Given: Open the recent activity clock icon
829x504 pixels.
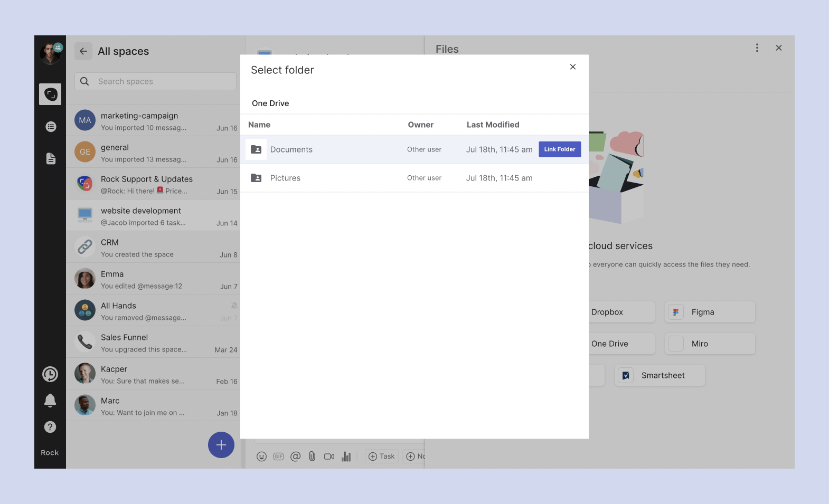Looking at the screenshot, I should (x=50, y=374).
